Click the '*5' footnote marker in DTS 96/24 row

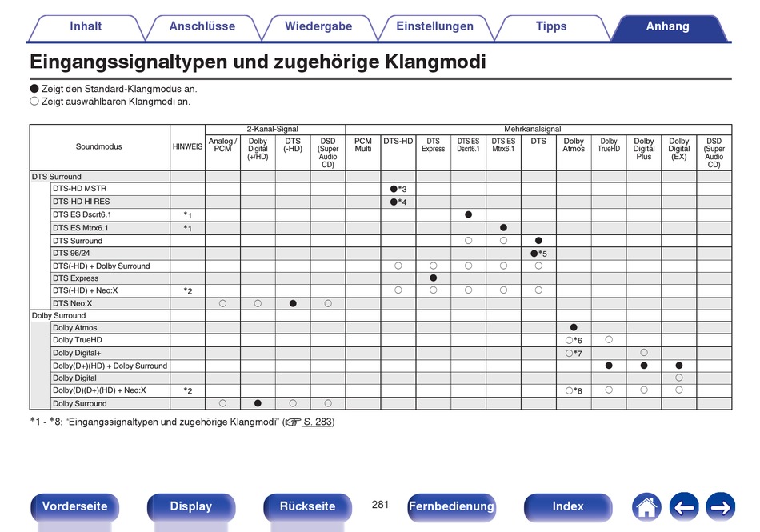tap(543, 254)
